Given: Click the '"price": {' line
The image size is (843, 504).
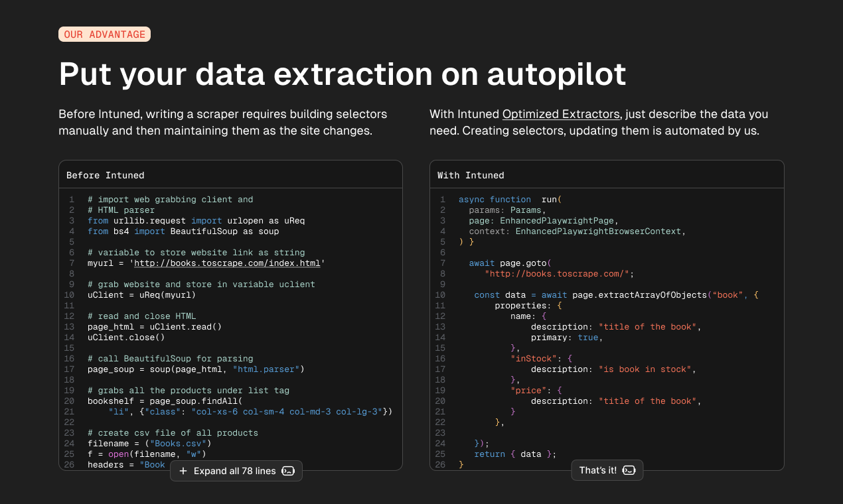Looking at the screenshot, I should [x=536, y=391].
